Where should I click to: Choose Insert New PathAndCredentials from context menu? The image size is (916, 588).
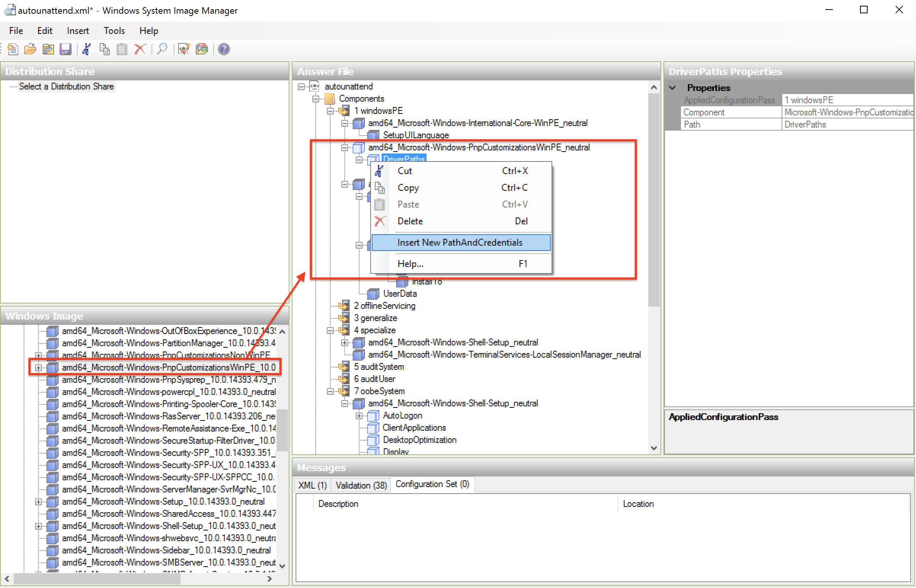pyautogui.click(x=461, y=243)
